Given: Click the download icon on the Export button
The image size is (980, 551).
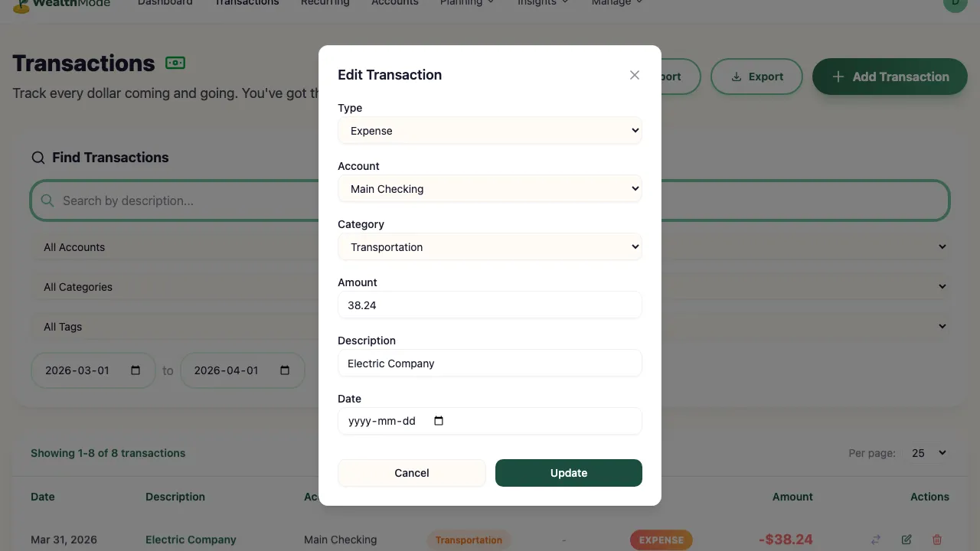Looking at the screenshot, I should tap(736, 77).
